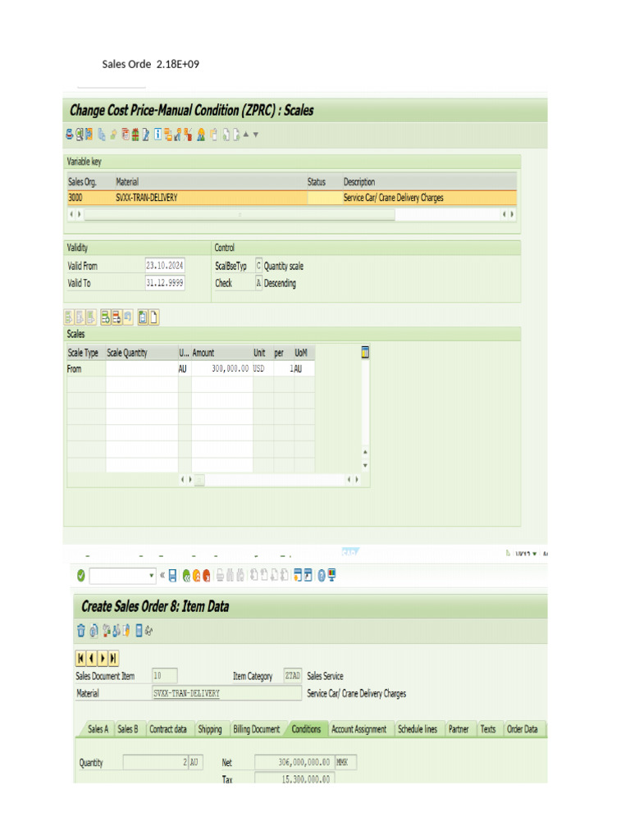Open the Shipping tab

coord(210,729)
